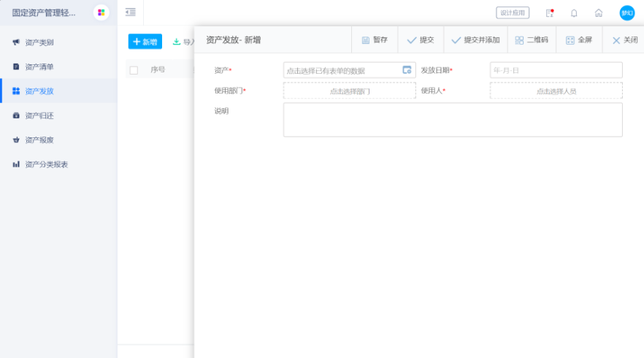Click the 设计应用 button

(x=513, y=12)
